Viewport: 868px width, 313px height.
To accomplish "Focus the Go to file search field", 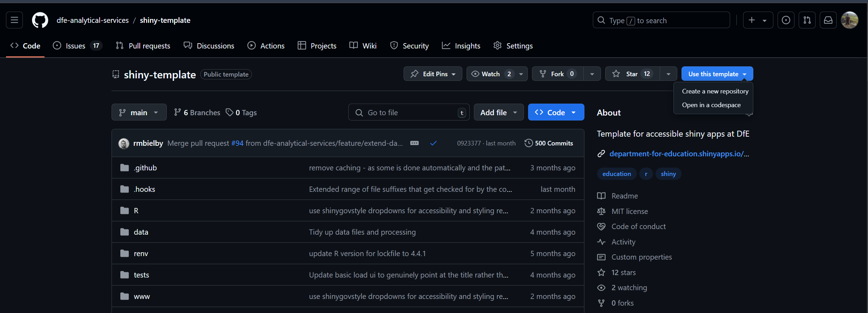I will pyautogui.click(x=408, y=112).
